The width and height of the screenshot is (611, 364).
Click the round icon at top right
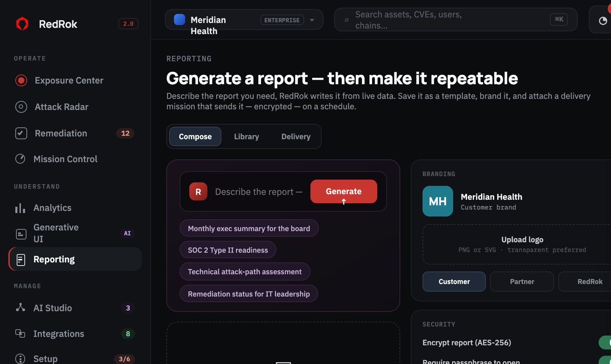coord(603,21)
